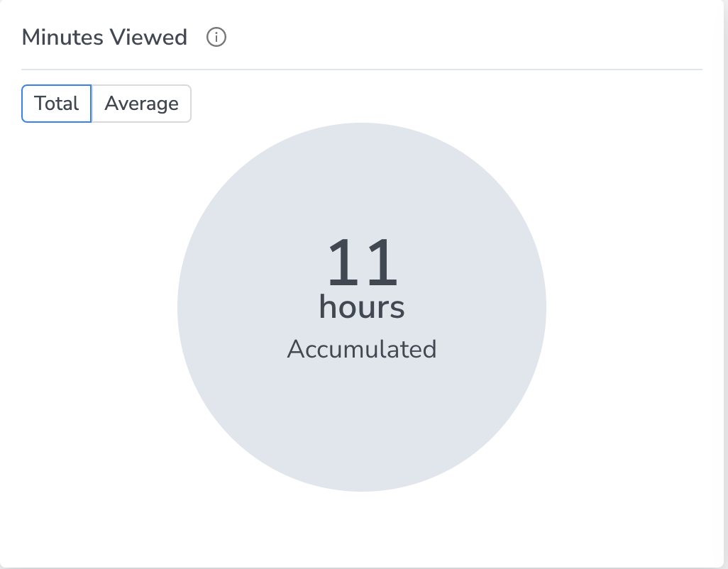Viewport: 728px width, 569px height.
Task: Click the large number 11
Action: [x=362, y=263]
